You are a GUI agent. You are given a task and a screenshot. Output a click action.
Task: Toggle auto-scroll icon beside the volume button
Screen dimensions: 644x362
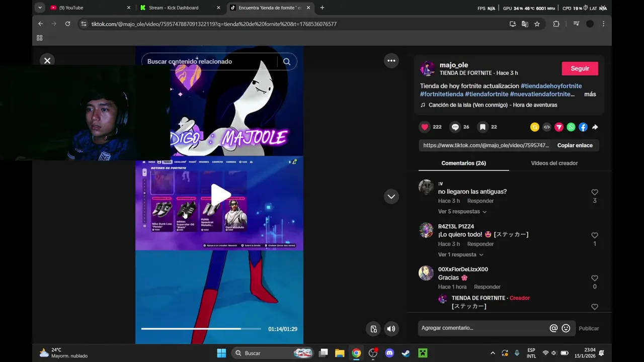(x=373, y=329)
